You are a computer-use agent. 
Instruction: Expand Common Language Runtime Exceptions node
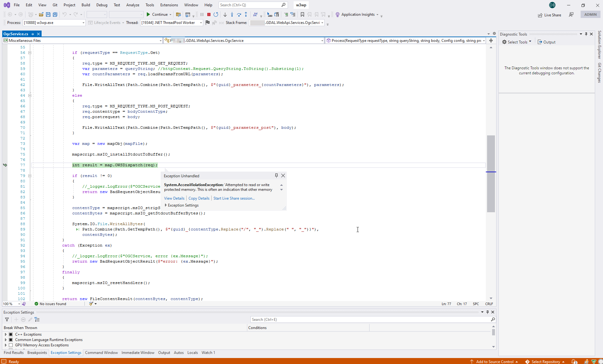[x=6, y=340]
